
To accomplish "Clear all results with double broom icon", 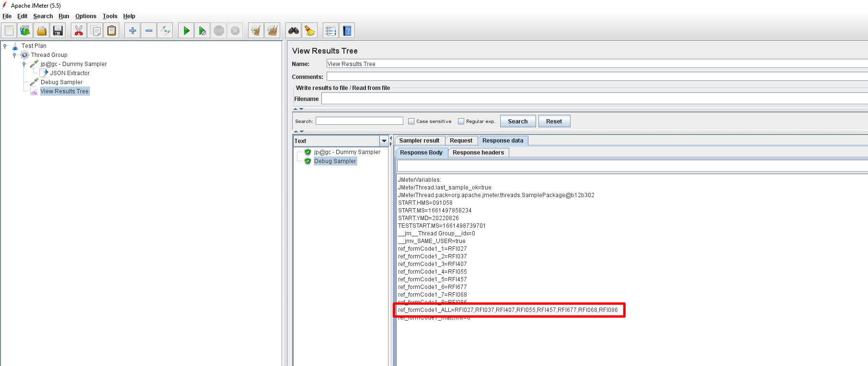I will pos(272,31).
